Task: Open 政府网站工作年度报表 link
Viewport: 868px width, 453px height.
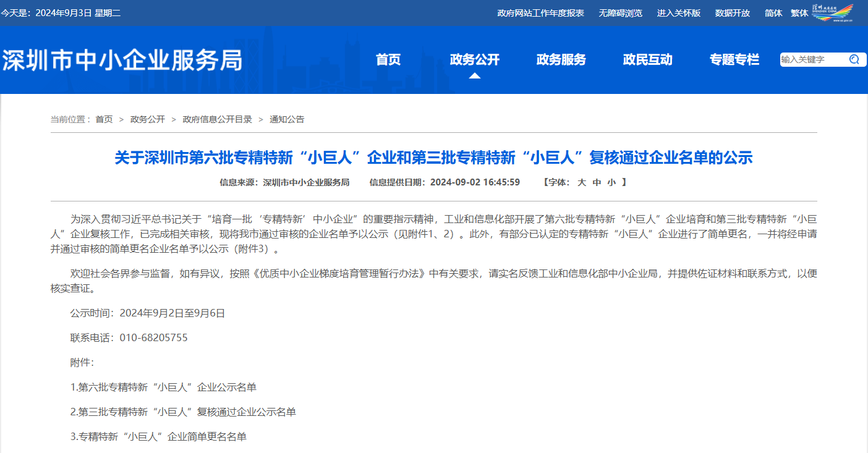Action: click(540, 13)
